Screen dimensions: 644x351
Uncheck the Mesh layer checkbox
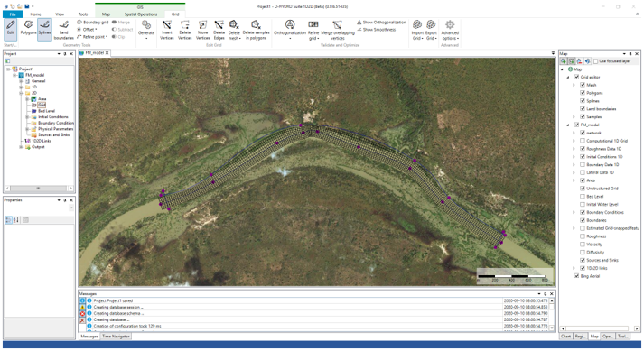583,85
